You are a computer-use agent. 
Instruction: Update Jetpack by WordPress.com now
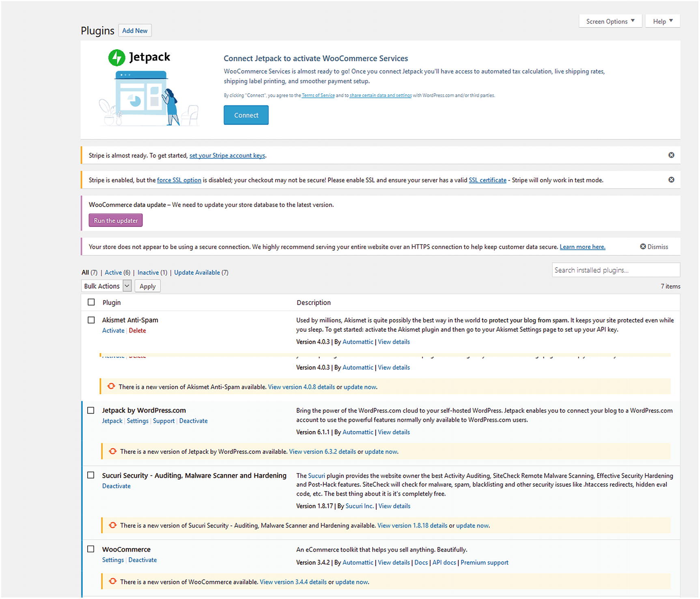(381, 452)
